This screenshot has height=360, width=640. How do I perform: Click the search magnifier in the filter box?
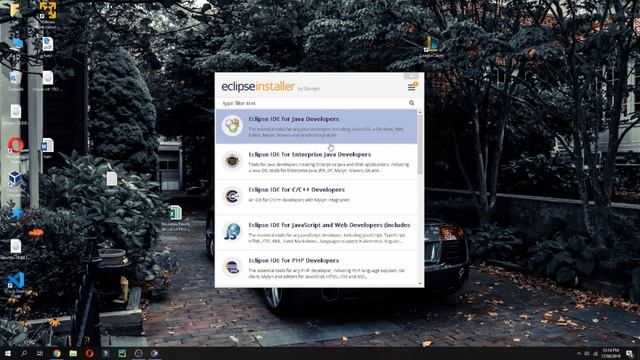coord(411,103)
